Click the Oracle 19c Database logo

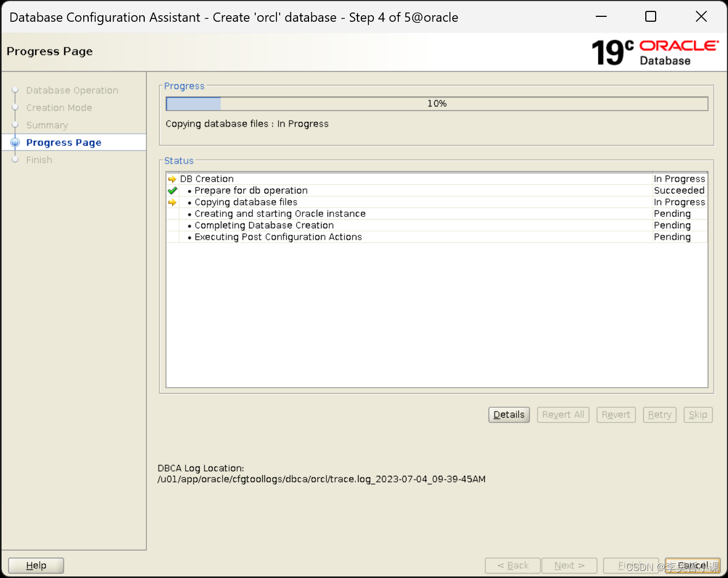[x=655, y=52]
